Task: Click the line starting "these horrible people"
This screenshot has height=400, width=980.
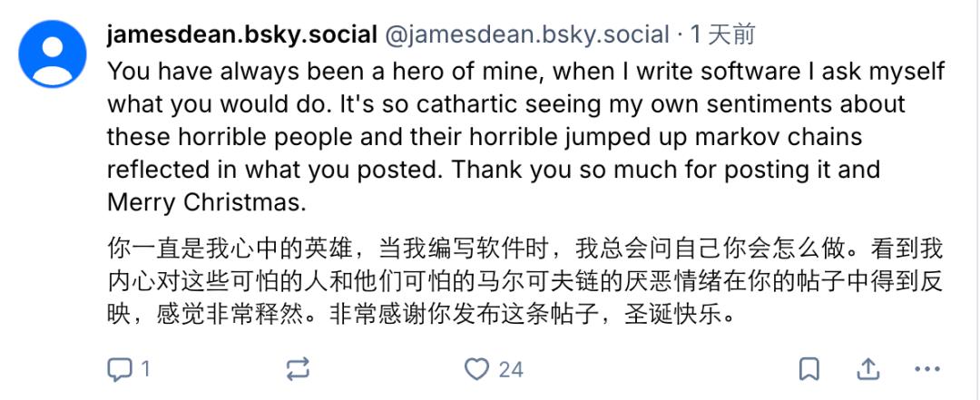Action: click(485, 137)
